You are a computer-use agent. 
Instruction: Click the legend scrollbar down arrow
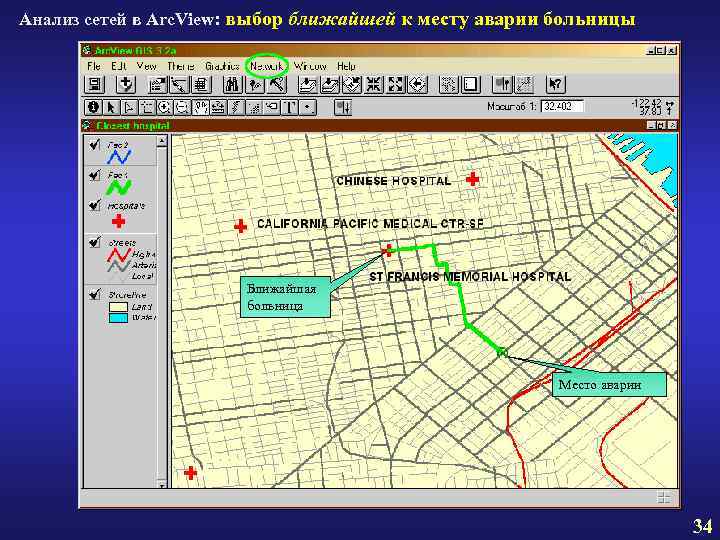point(162,484)
